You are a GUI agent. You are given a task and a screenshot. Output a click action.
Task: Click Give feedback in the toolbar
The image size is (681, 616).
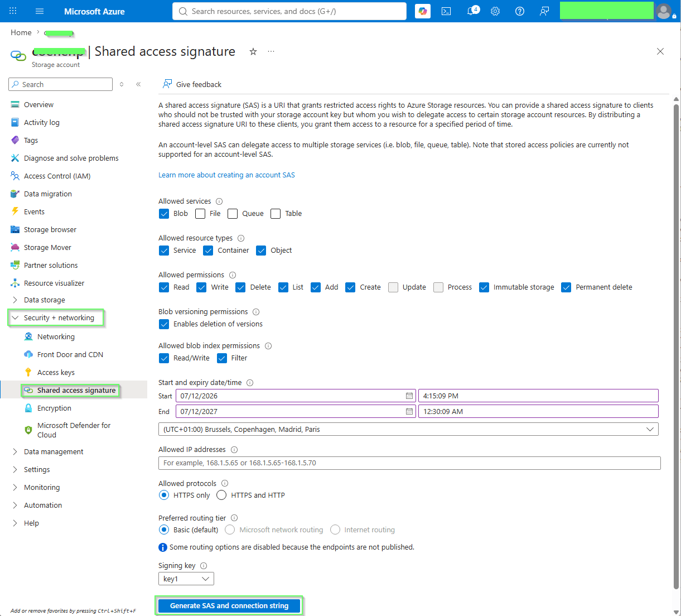192,84
